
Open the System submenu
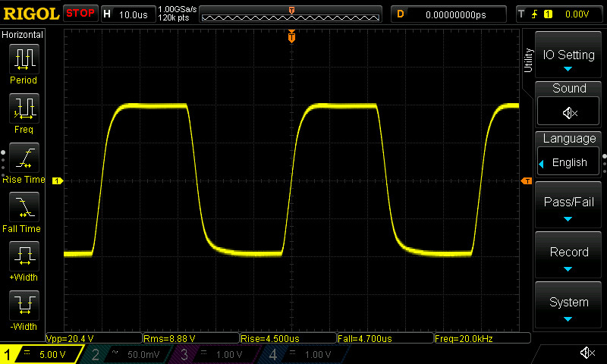tap(568, 305)
